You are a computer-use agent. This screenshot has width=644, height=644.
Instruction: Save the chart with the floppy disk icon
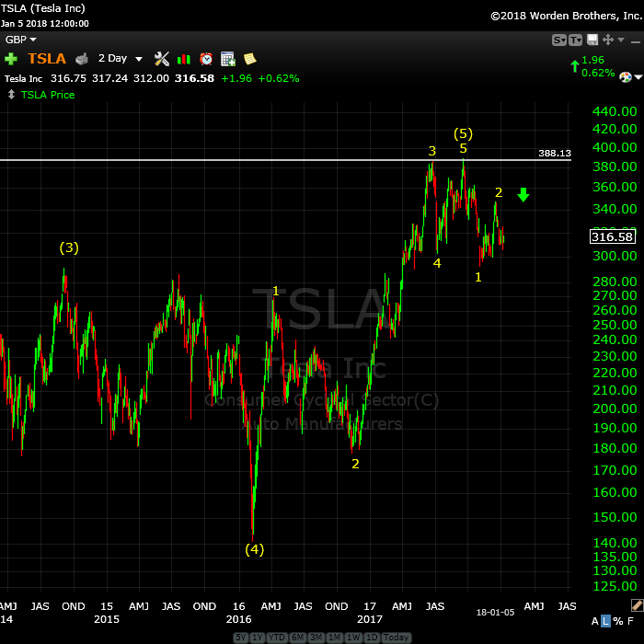(592, 40)
